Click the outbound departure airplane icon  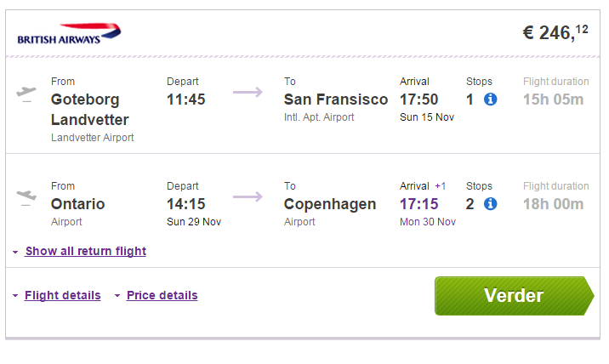click(26, 94)
